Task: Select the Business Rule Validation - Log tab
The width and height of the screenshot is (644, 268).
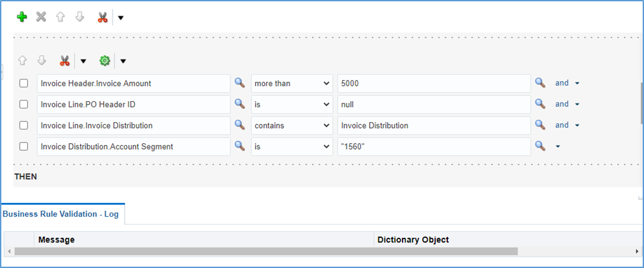Action: point(61,214)
